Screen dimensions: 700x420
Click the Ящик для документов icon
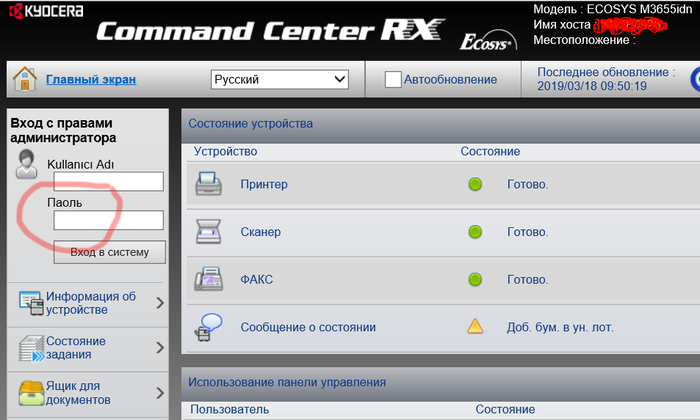30,392
